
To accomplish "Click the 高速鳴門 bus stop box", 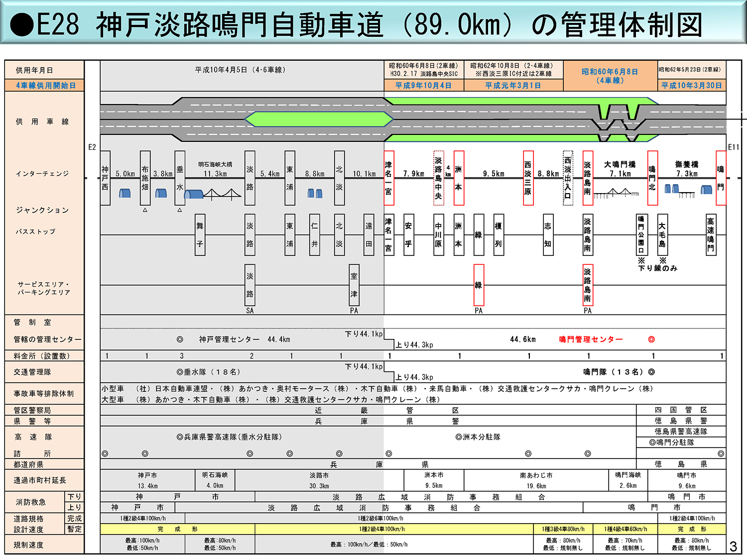I will point(711,234).
